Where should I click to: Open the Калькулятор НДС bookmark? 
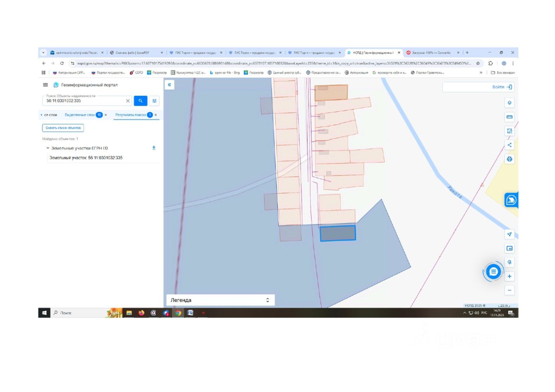pos(188,72)
